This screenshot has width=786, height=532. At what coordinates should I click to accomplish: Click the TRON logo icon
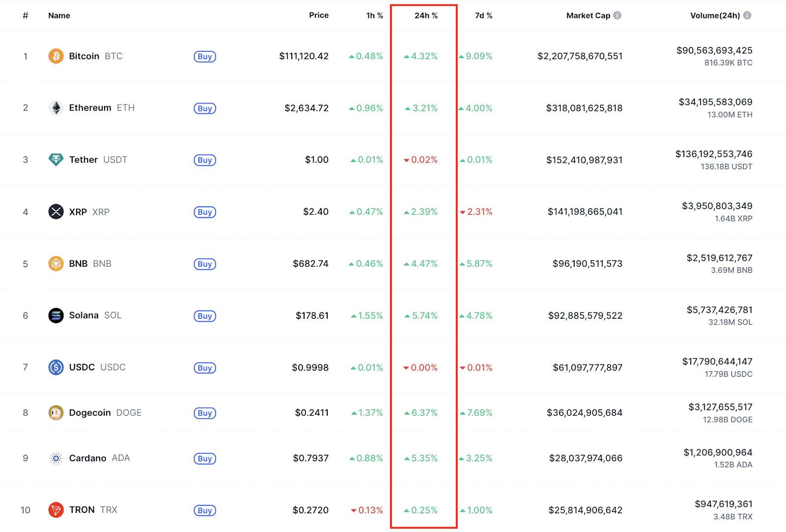pyautogui.click(x=56, y=510)
